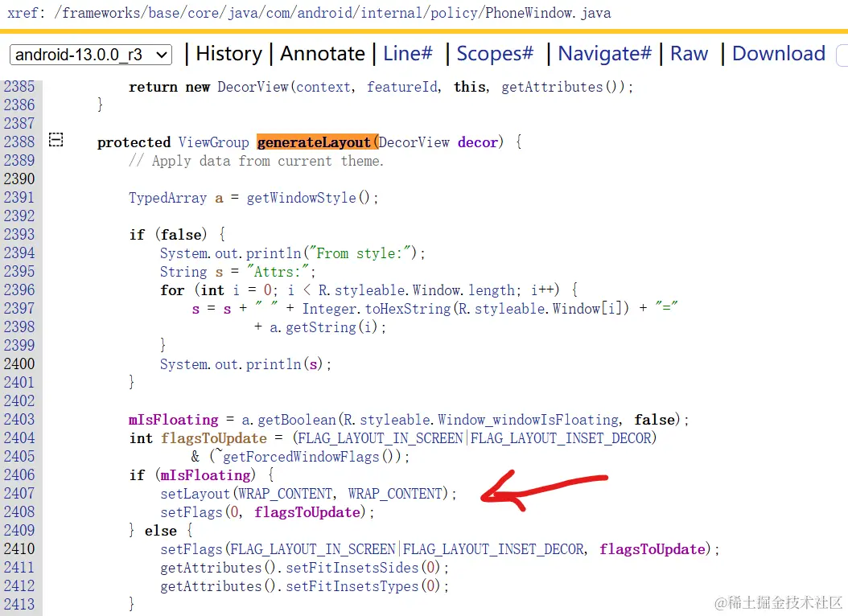
Task: Open the android-13.0.0_r3 version dropdown
Action: [x=91, y=55]
